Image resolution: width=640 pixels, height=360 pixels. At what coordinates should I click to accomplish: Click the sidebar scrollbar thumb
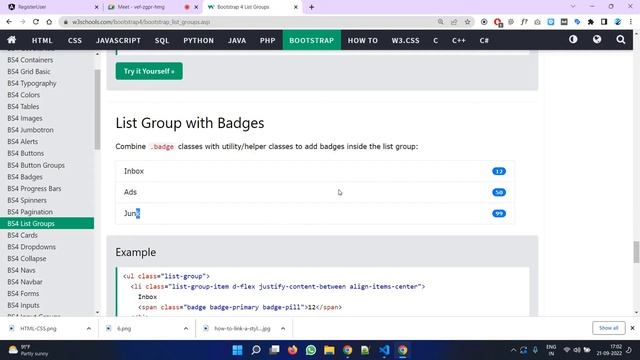[97, 109]
